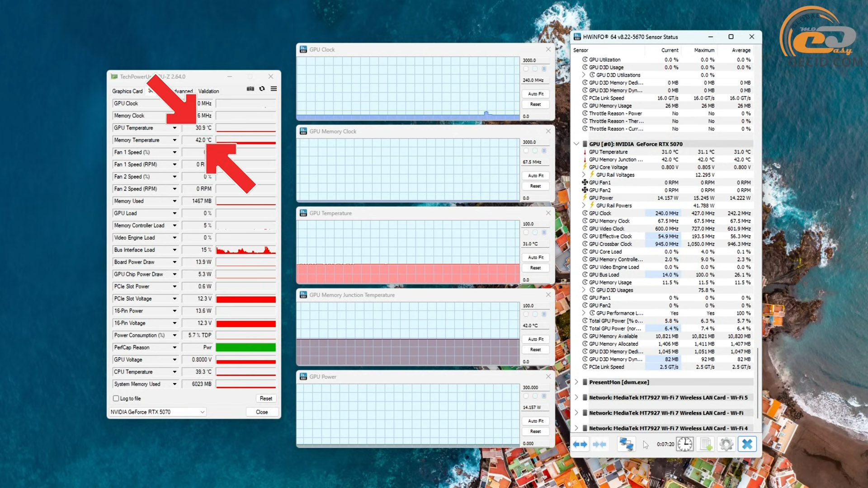The height and width of the screenshot is (488, 868).
Task: Click Auto Fit in GPU Temperature graph
Action: [536, 258]
